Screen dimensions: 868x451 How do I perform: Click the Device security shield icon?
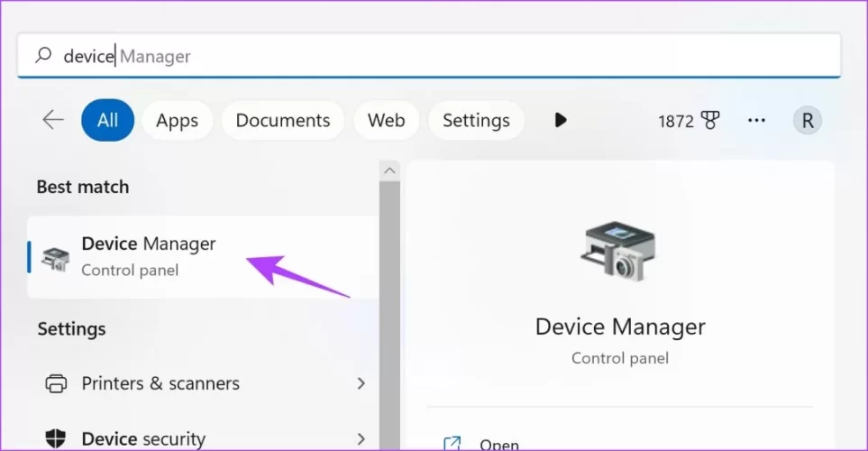[x=56, y=438]
